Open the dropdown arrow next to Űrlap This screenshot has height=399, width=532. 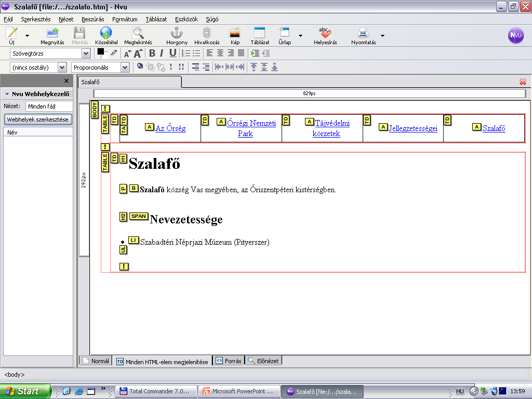(301, 36)
